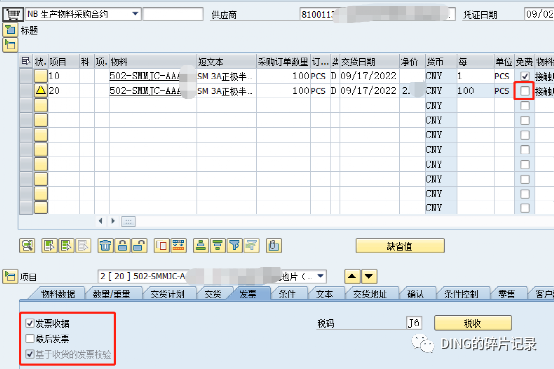The image size is (554, 369).
Task: Click the second green row arrow icon
Action: (66, 246)
